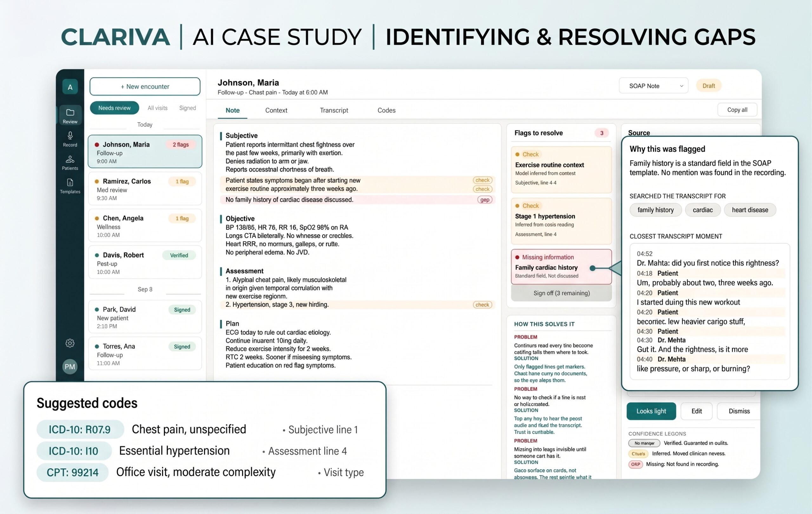Viewport: 812px width, 514px height.
Task: Open the Patients icon in sidebar
Action: tap(70, 162)
